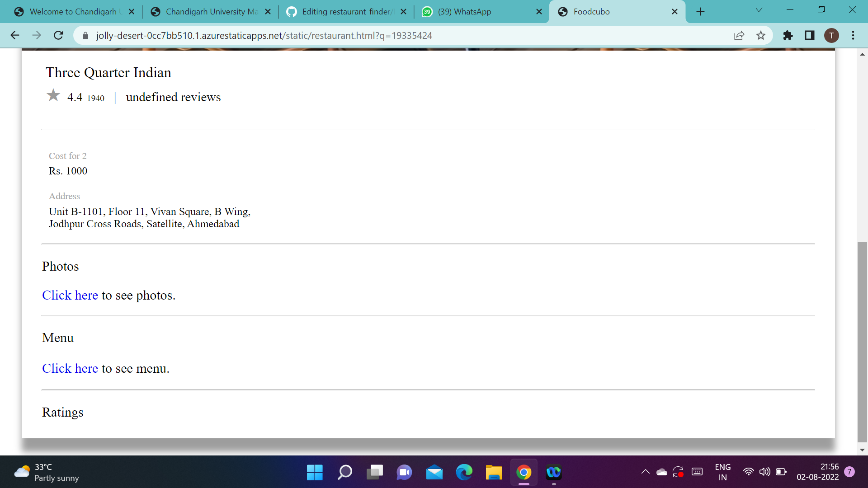
Task: Switch to Editing restaurant-finder GitHub tab
Action: [346, 12]
